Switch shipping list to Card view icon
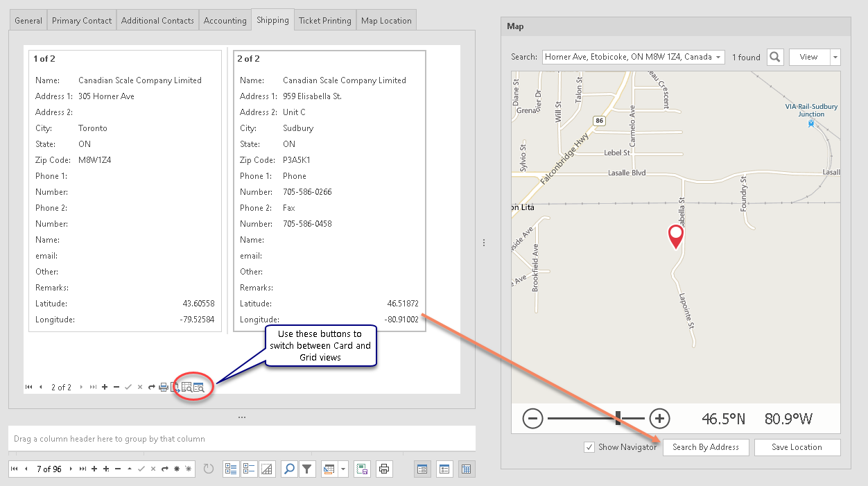The height and width of the screenshot is (486, 868). 199,388
